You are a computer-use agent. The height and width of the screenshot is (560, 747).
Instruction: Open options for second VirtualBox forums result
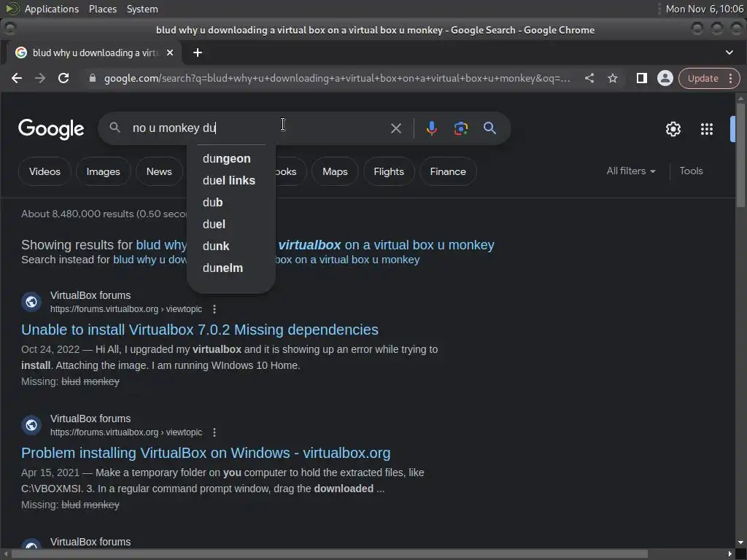point(214,432)
